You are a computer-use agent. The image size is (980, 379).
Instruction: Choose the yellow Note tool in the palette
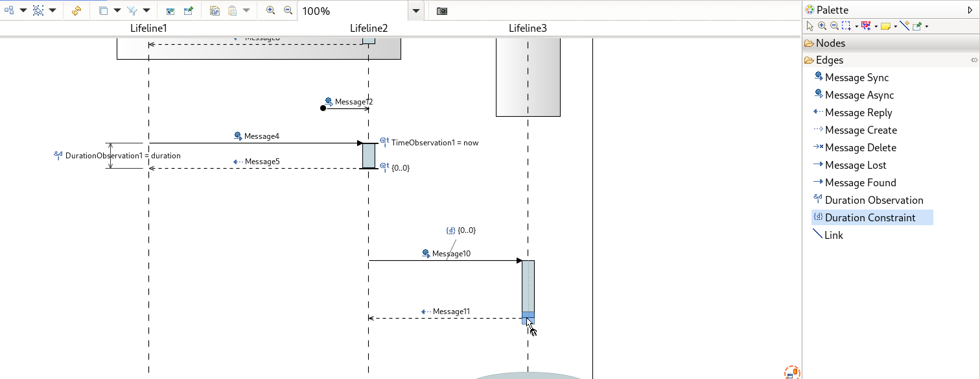[885, 26]
